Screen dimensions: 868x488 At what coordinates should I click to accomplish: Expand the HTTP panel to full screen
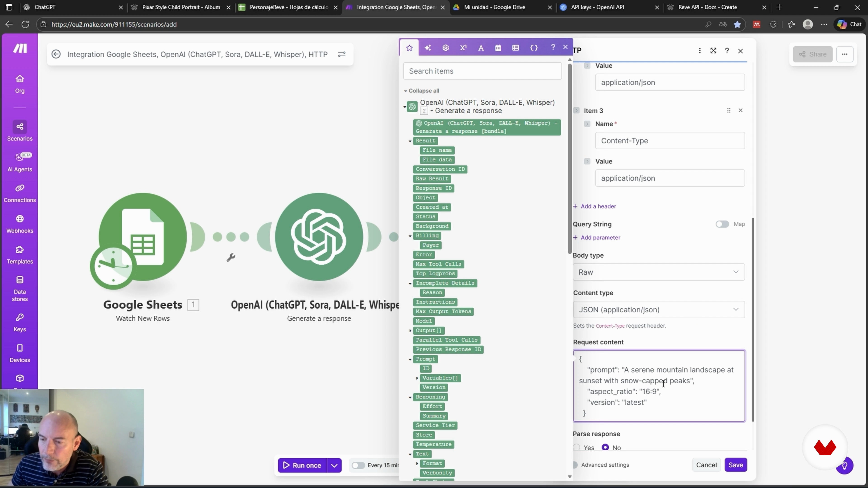click(x=713, y=51)
